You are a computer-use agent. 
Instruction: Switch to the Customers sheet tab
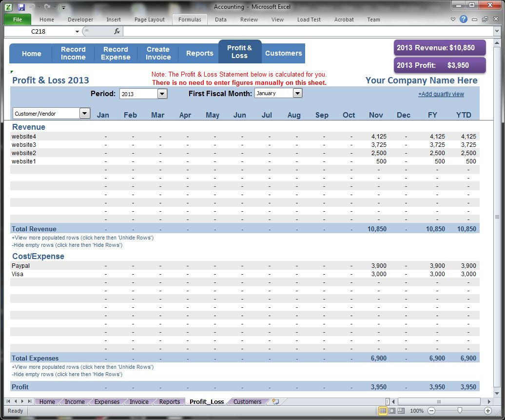point(247,401)
